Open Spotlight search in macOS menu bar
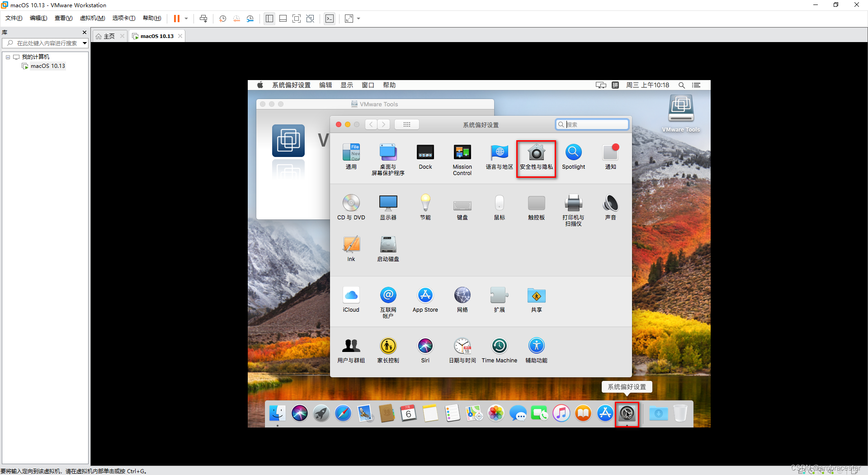Viewport: 868px width, 475px height. pos(682,85)
